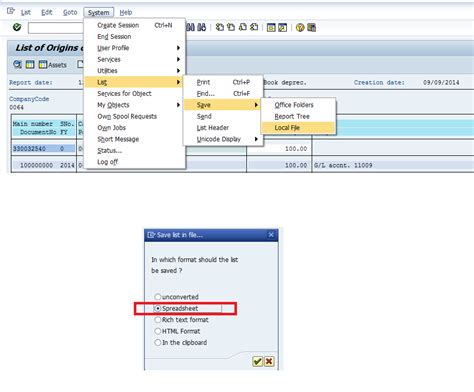Choose Log off
Viewport: 474px width, 392px height.
click(135, 162)
